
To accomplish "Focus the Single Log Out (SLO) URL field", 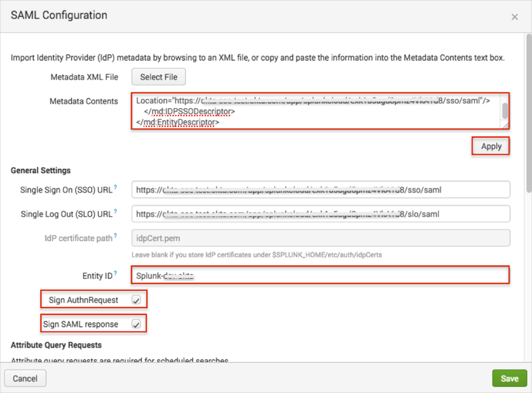I will coord(320,214).
